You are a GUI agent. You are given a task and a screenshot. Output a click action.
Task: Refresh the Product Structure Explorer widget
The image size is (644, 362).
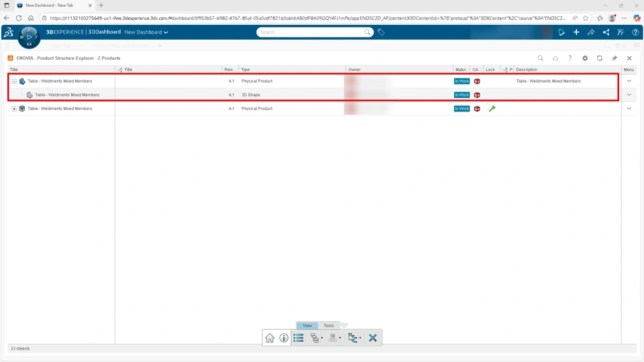[600, 58]
